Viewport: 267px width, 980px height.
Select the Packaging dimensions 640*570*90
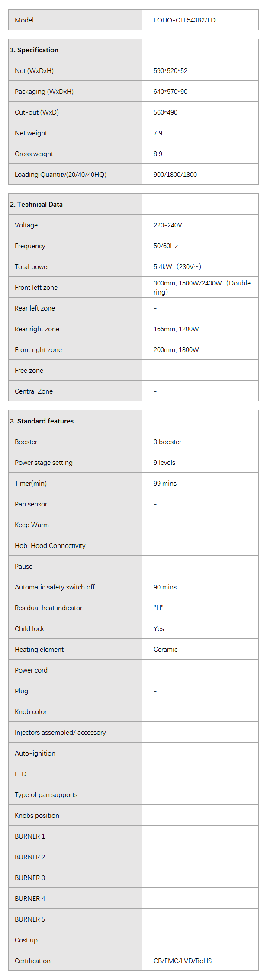[170, 91]
